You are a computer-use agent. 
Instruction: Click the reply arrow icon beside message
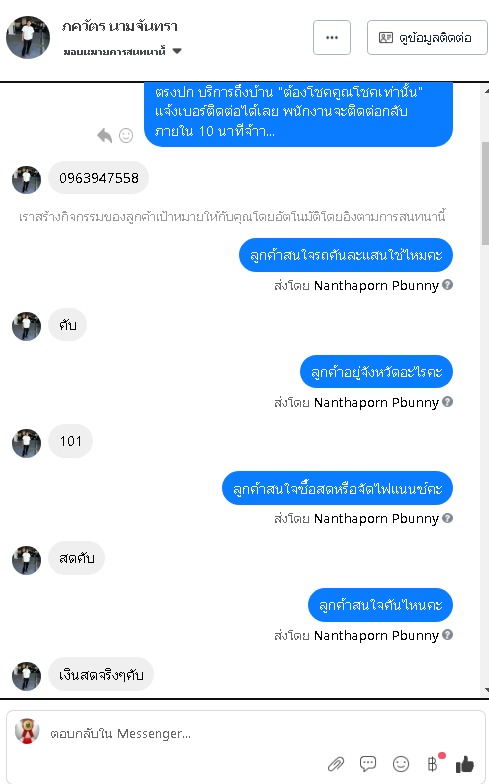[104, 136]
